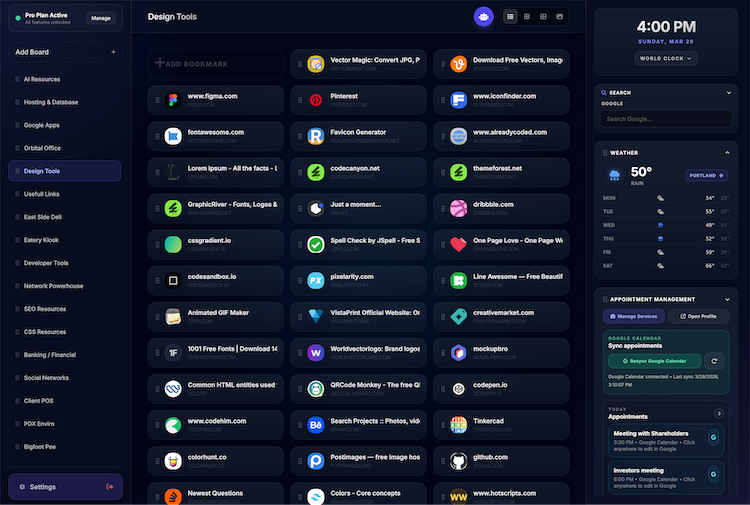Open the Banking / Financial board
This screenshot has height=505, width=750.
(65, 355)
